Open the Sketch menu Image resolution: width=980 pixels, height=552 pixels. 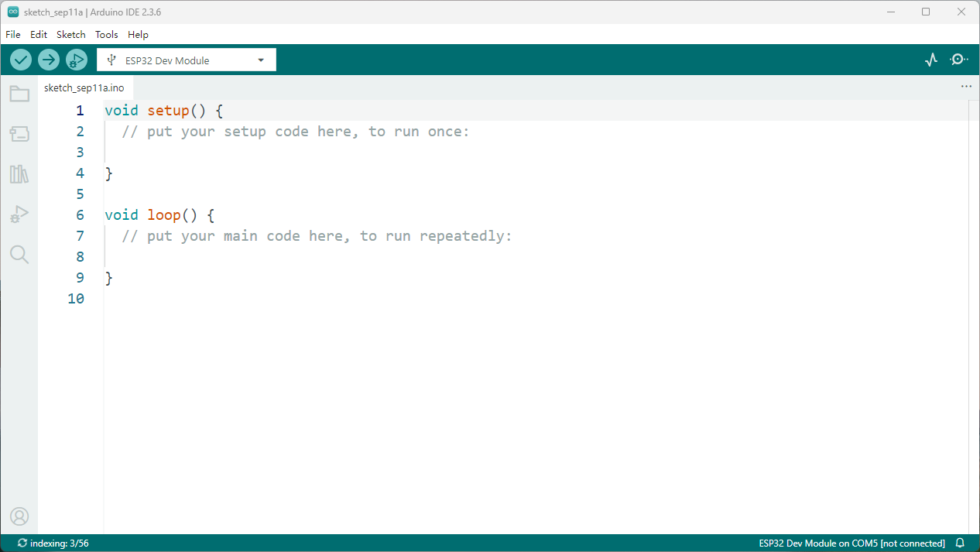pos(71,35)
